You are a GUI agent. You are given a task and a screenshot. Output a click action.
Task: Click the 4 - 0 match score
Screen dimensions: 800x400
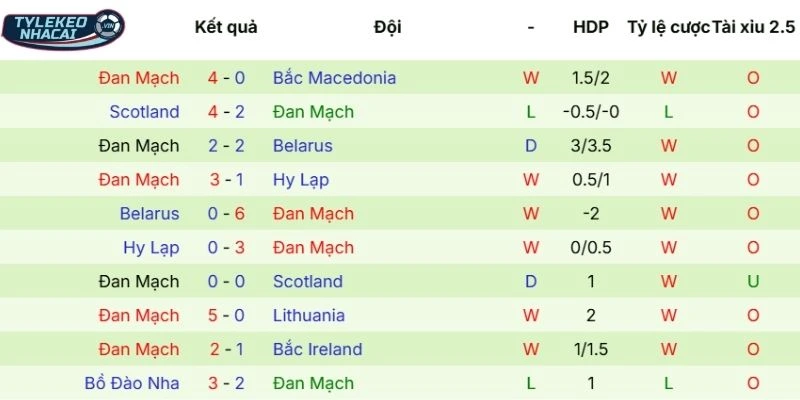(226, 78)
